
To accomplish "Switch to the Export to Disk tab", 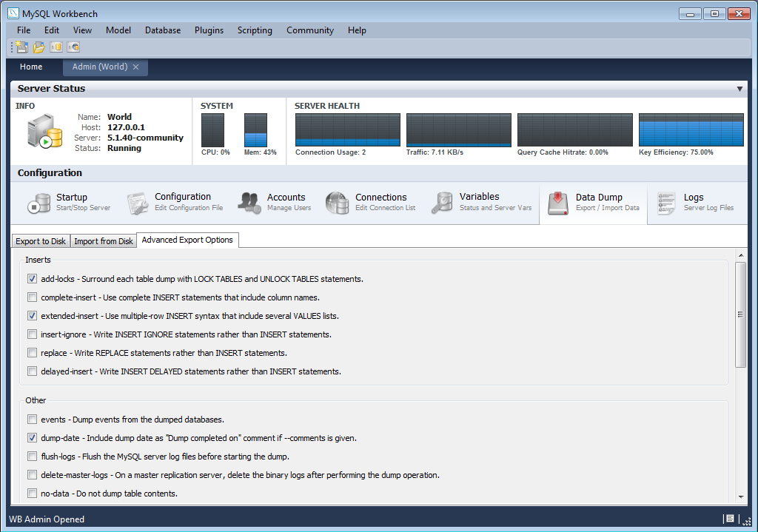I will point(41,241).
